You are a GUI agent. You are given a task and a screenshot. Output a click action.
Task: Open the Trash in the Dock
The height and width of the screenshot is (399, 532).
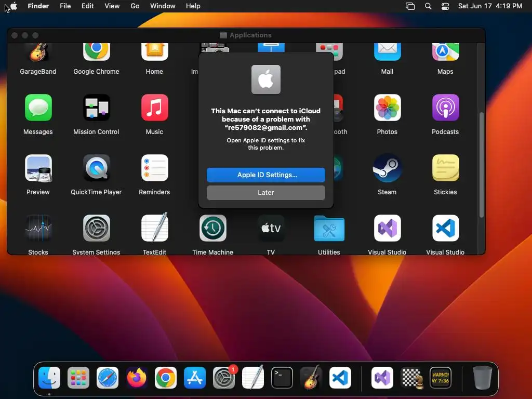pyautogui.click(x=483, y=378)
